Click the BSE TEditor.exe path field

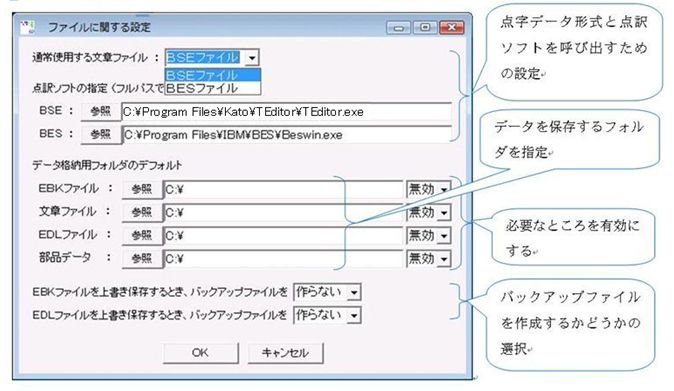tap(286, 112)
